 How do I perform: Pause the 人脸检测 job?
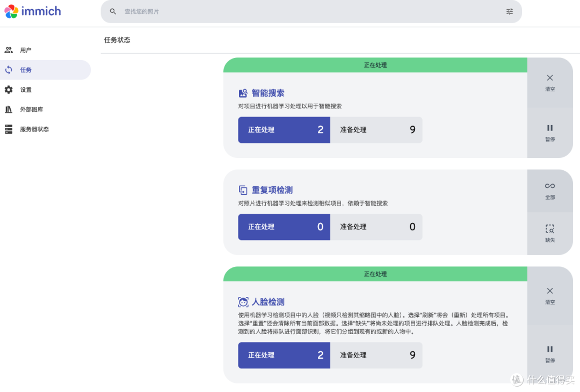(550, 354)
